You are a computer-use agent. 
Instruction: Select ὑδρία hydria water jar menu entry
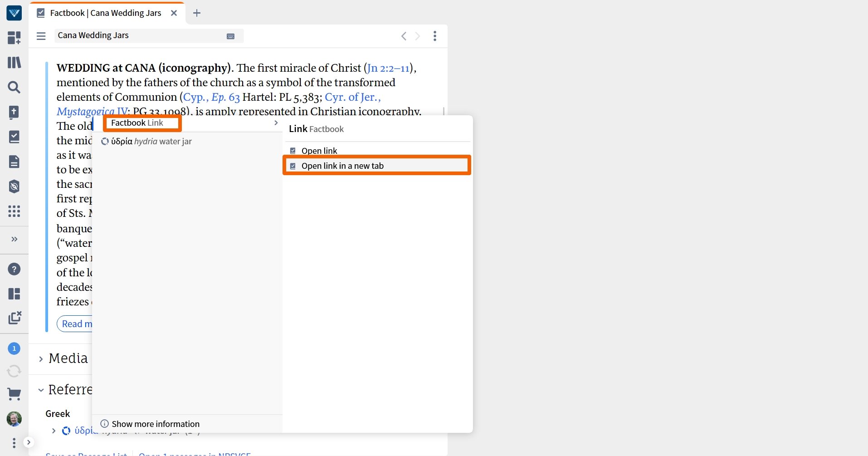pyautogui.click(x=187, y=142)
